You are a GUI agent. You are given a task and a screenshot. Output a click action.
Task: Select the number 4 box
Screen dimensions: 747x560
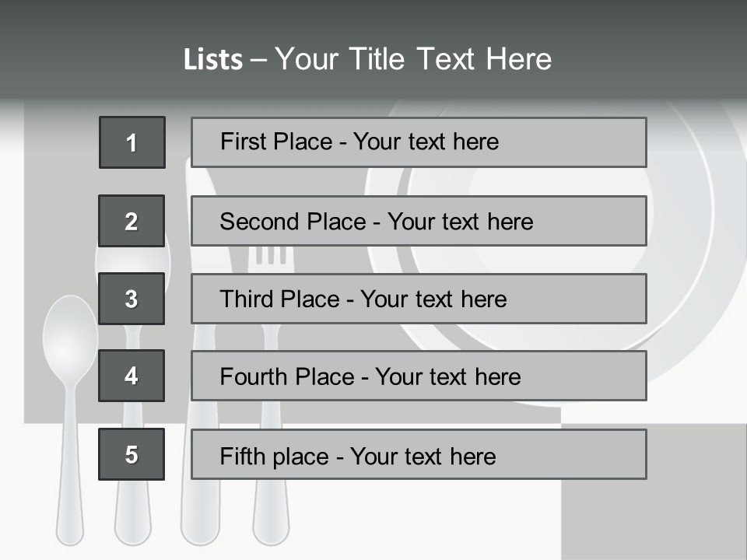[x=132, y=376]
